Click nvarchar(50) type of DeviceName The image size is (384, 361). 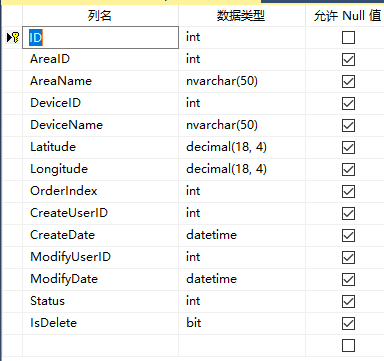[x=242, y=125]
